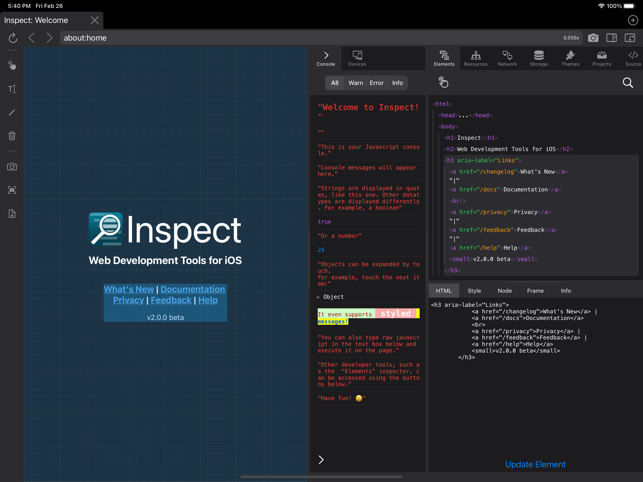
Task: Open the Help link on page
Action: pos(208,300)
